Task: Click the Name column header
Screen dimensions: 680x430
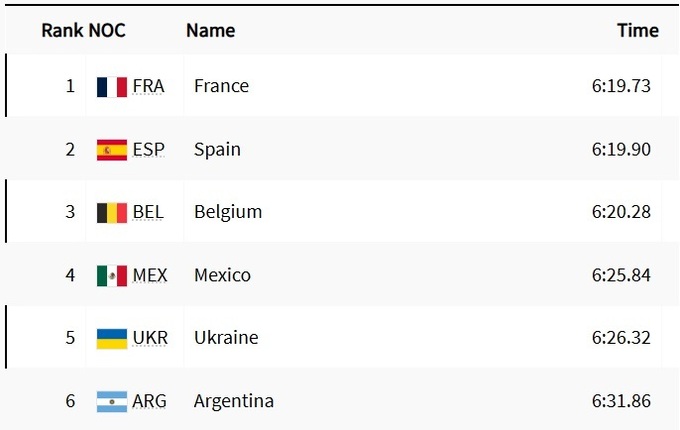Action: [x=210, y=30]
